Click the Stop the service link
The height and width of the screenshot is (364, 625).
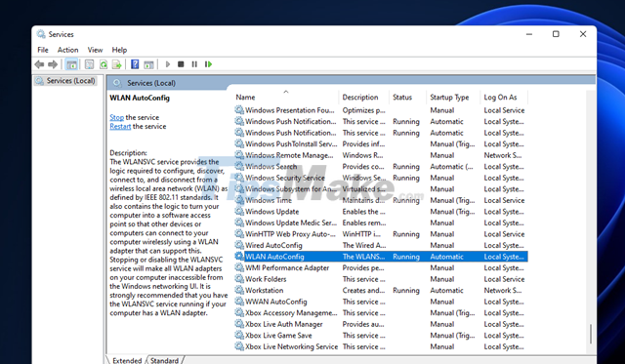pos(117,117)
